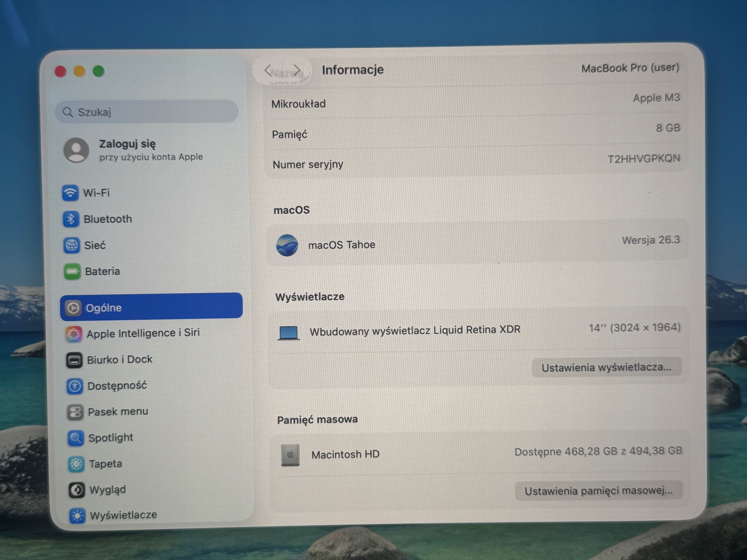This screenshot has width=747, height=560.
Task: Select the Bluetooth icon in sidebar
Action: click(71, 219)
